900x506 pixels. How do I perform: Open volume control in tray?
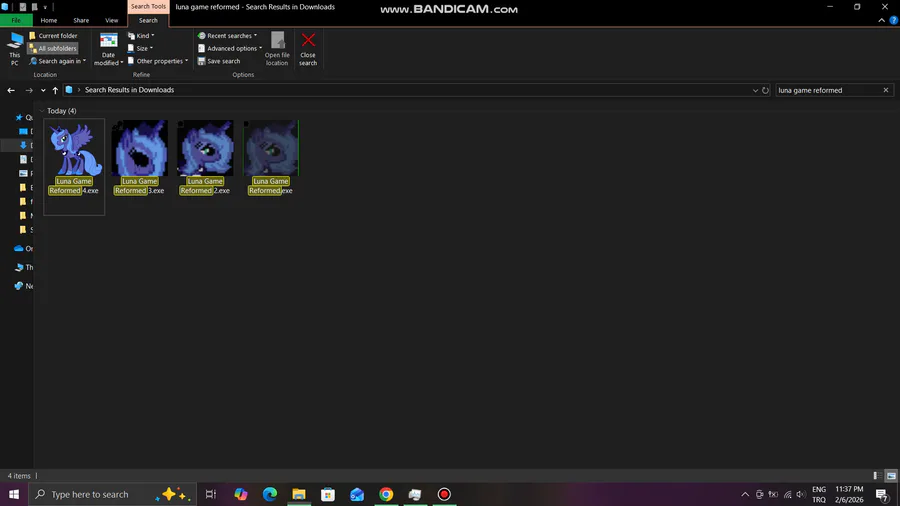click(801, 494)
